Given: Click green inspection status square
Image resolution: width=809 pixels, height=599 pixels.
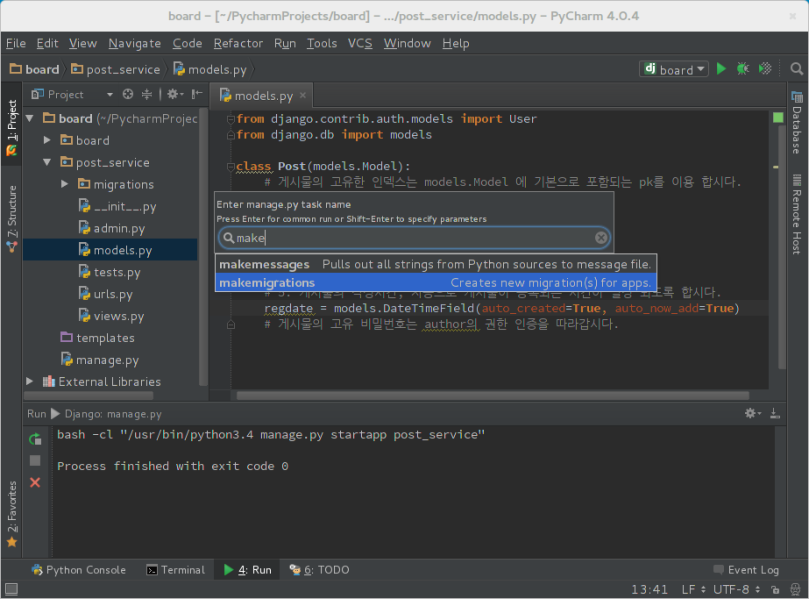Looking at the screenshot, I should point(778,118).
